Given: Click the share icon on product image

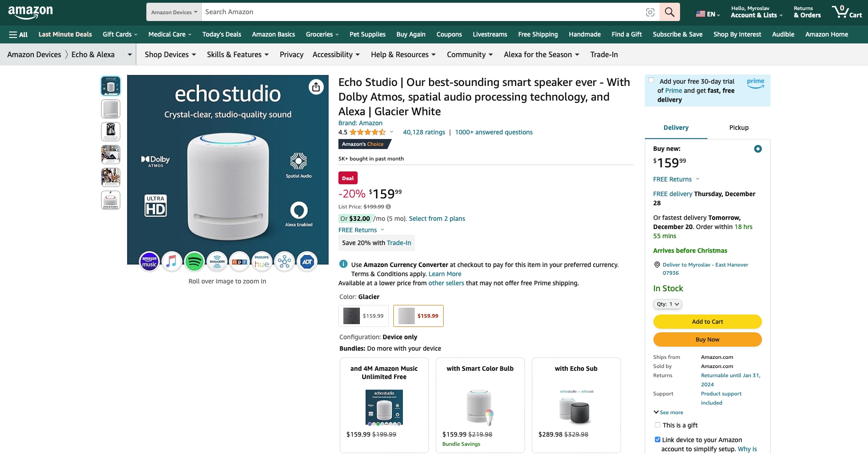Looking at the screenshot, I should tap(316, 87).
